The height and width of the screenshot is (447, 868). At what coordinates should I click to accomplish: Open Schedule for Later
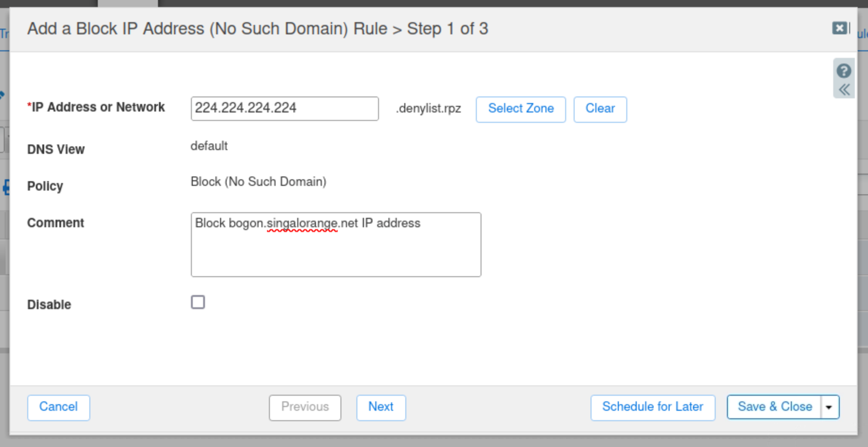[652, 407]
